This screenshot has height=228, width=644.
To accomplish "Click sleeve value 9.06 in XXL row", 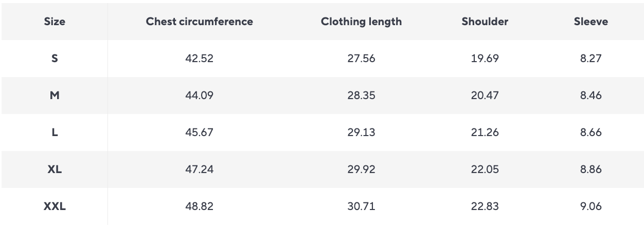I will click(591, 207).
